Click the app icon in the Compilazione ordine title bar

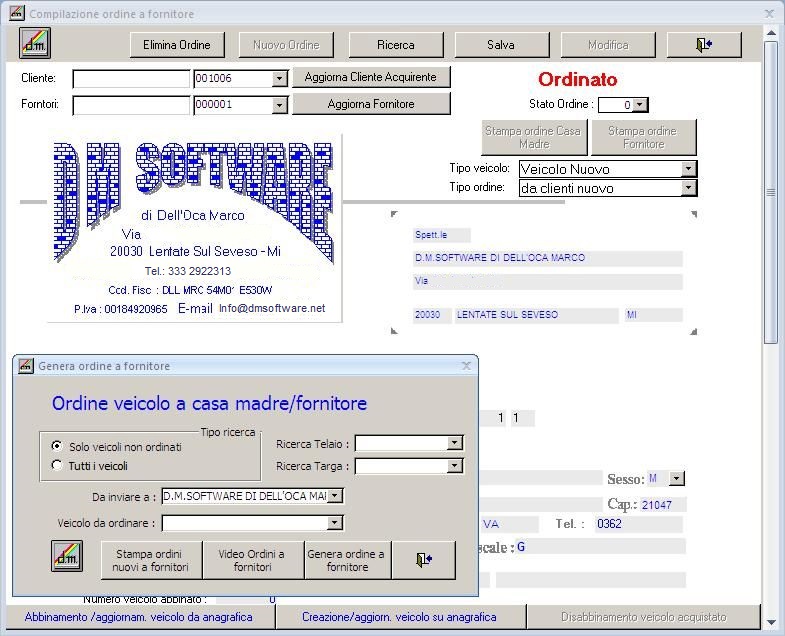click(x=17, y=13)
